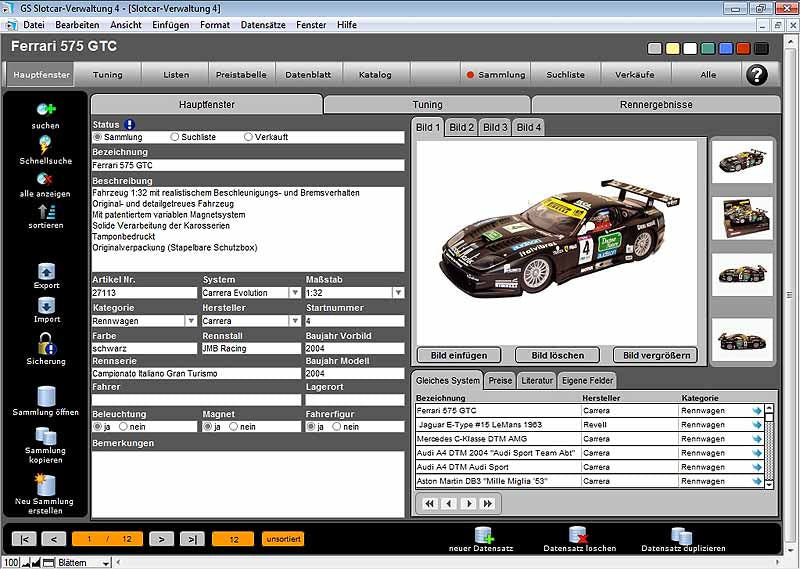The image size is (800, 569).
Task: Click the Bild vergrößern button
Action: [x=656, y=355]
